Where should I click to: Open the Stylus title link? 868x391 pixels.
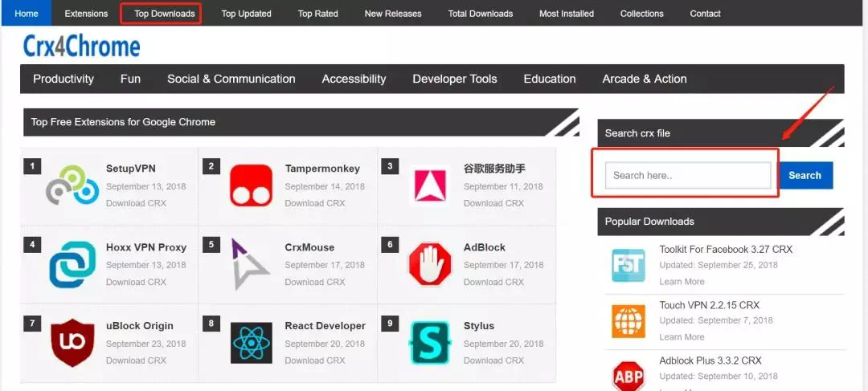point(479,326)
